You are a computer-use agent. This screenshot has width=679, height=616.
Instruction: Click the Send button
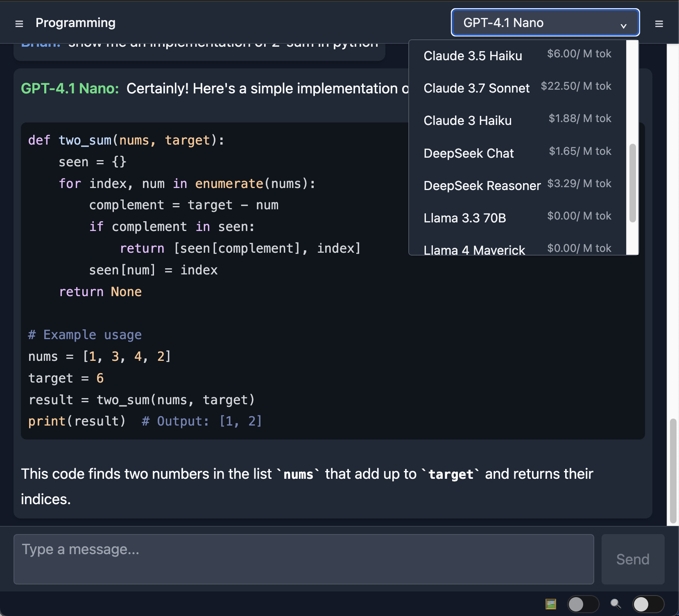[x=632, y=559]
